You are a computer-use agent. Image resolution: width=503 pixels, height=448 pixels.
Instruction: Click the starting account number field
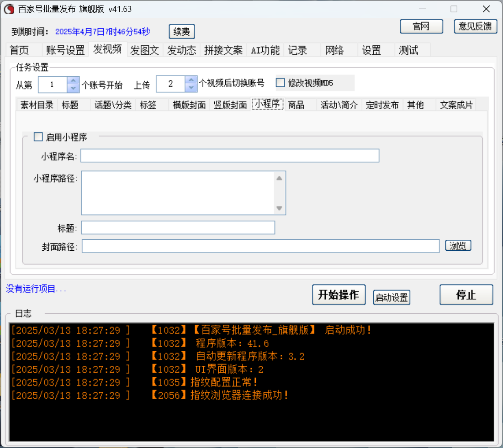53,84
